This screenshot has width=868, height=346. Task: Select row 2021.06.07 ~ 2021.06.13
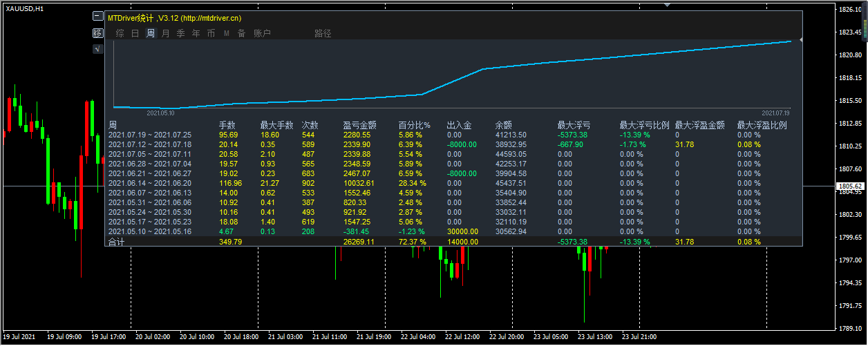453,193
